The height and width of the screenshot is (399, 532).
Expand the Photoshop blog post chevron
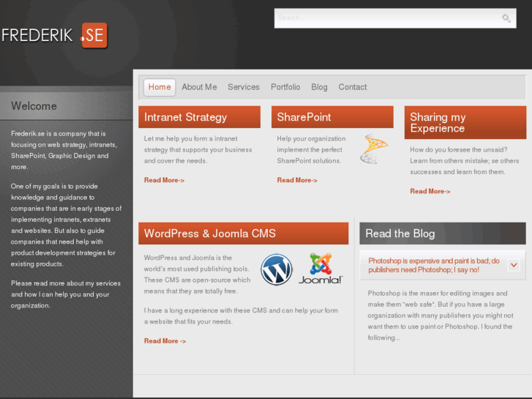[x=514, y=265]
